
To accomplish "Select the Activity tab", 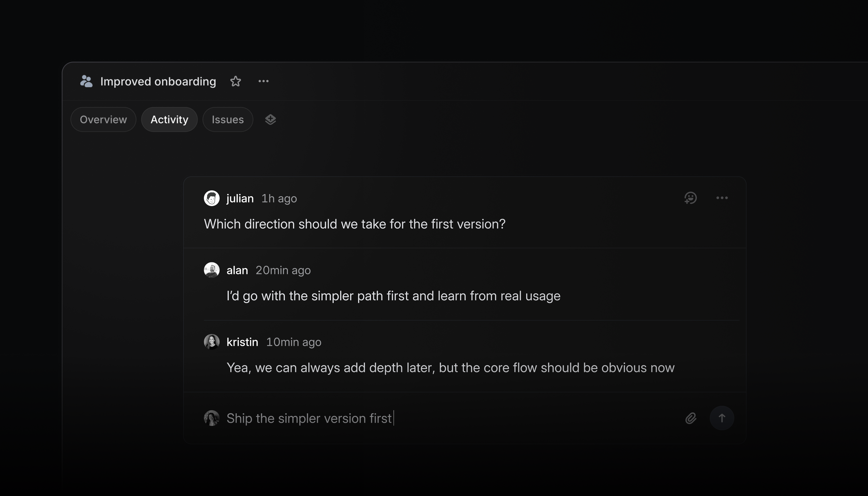I will click(x=169, y=119).
